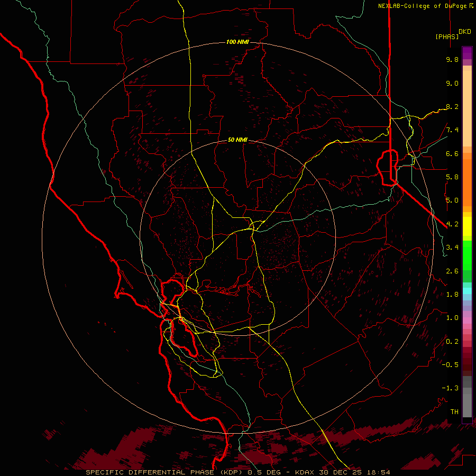This screenshot has height=476, width=476.
Task: Click the NEXLAB-College of DuPage label
Action: pos(425,6)
